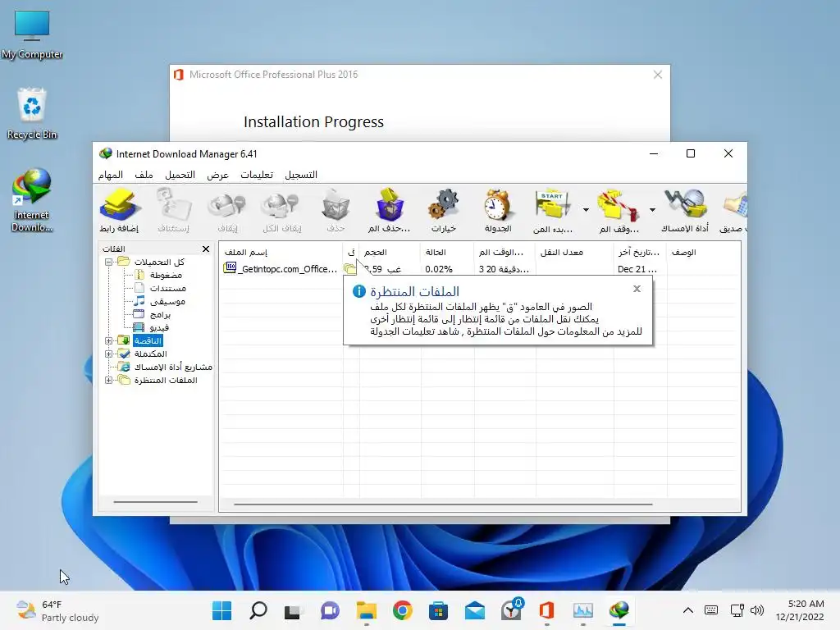Click the Start Queue toolbar icon
This screenshot has width=840, height=630.
click(x=552, y=211)
